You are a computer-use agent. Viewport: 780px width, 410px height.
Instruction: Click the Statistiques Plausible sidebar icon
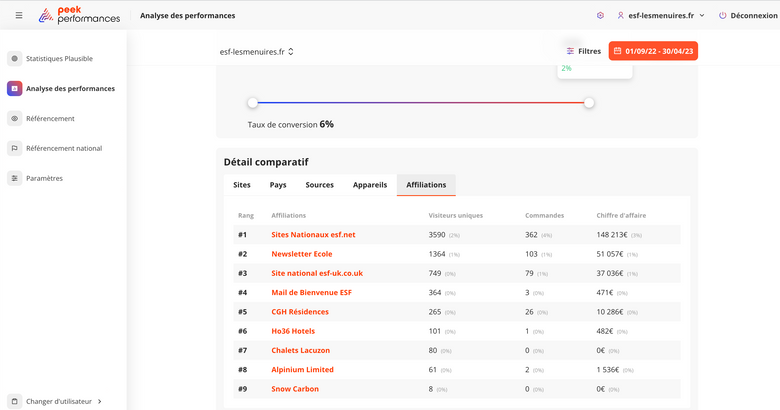click(x=14, y=58)
